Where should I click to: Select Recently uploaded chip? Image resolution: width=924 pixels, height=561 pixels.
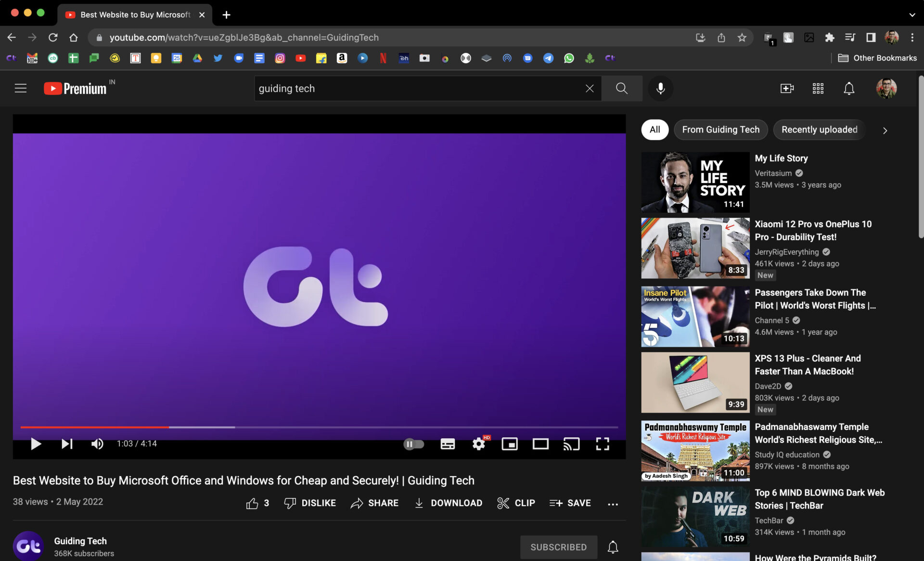819,130
